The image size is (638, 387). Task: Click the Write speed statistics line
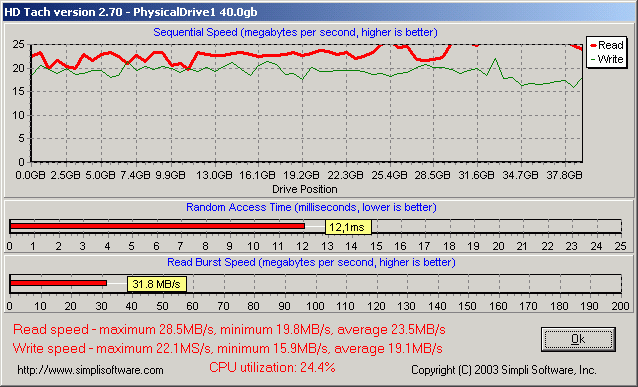(x=227, y=348)
